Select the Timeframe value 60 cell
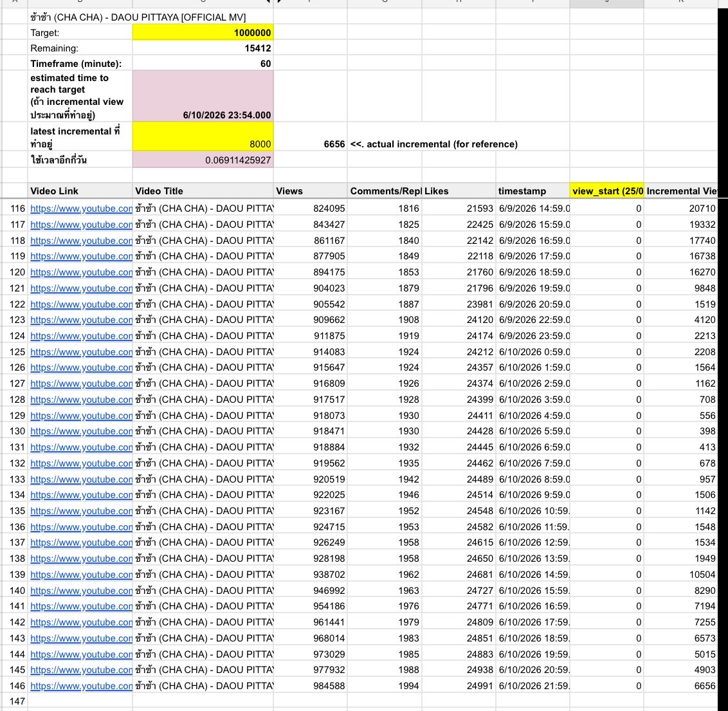728x711 pixels. click(203, 64)
